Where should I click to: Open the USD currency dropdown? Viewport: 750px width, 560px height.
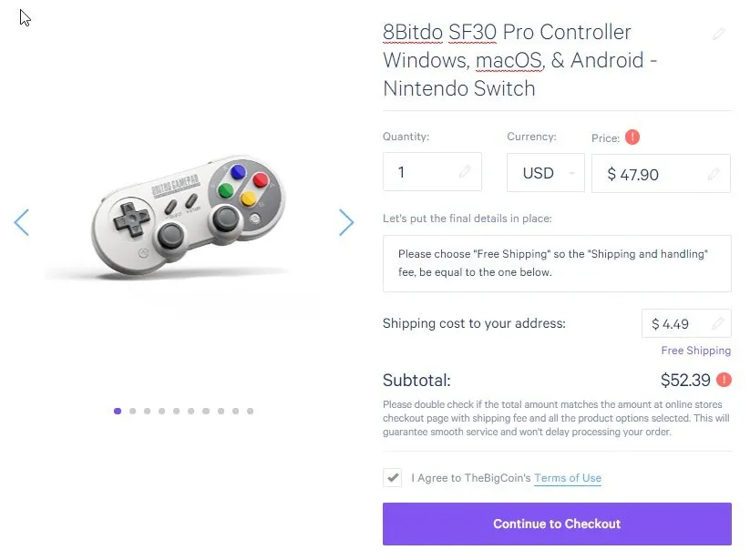point(545,173)
